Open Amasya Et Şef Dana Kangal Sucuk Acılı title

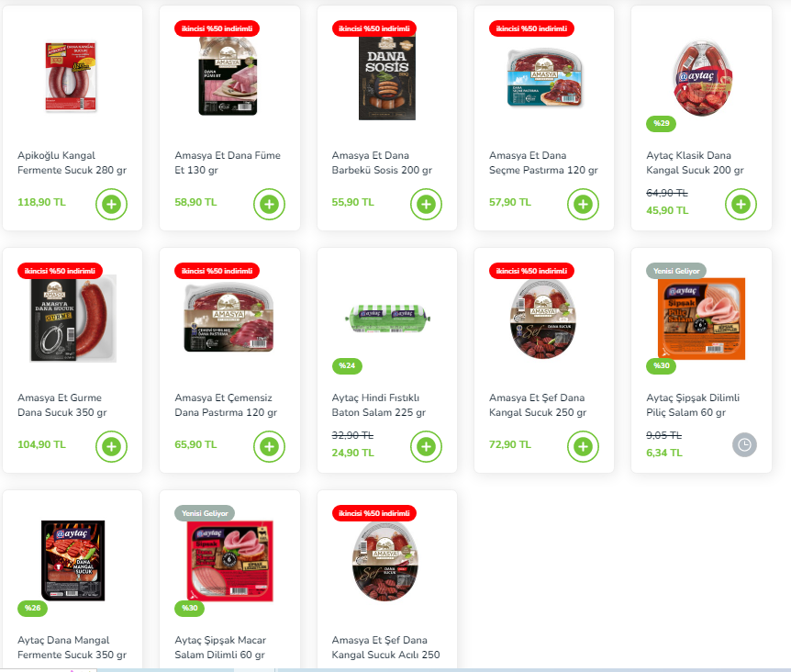pos(386,647)
